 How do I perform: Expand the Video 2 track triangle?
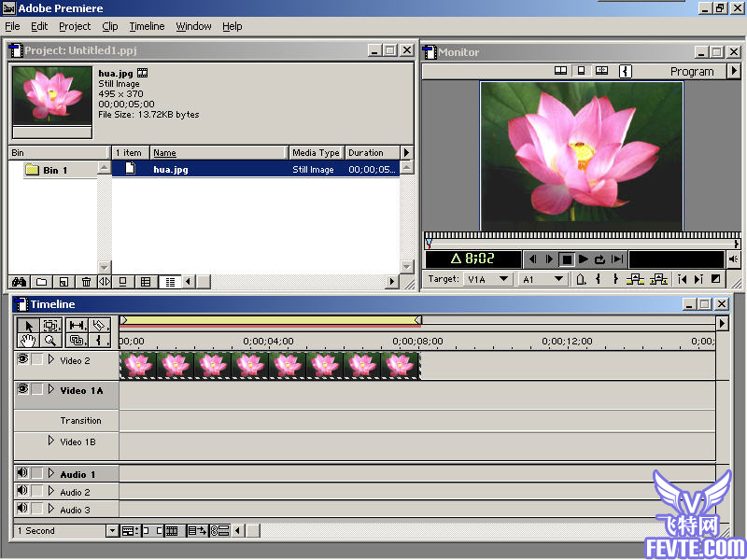(51, 359)
